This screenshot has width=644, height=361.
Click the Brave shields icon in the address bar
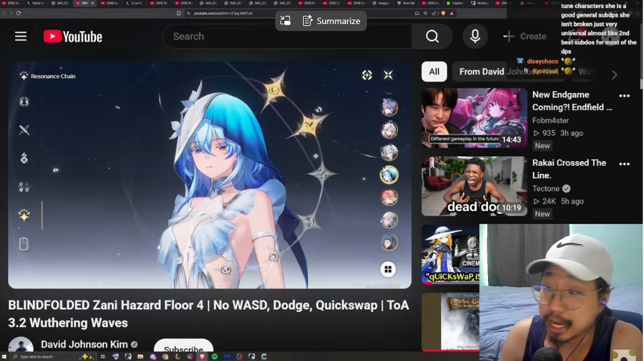click(443, 13)
